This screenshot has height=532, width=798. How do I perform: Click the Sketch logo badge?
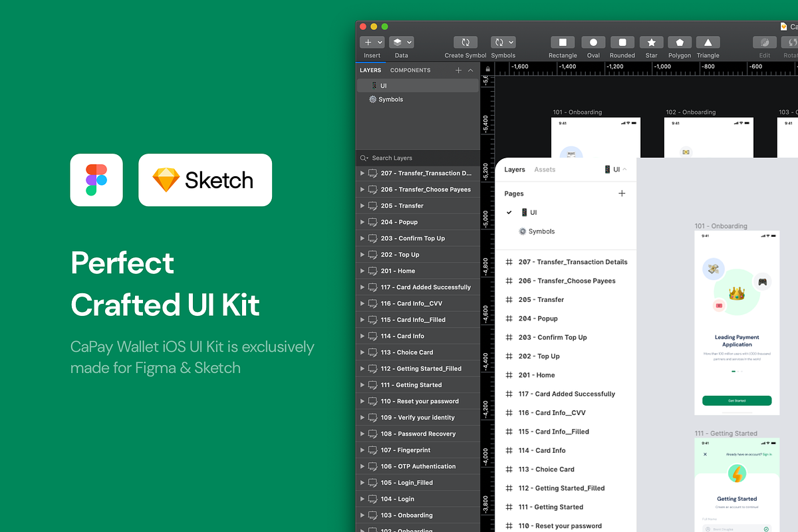[205, 180]
